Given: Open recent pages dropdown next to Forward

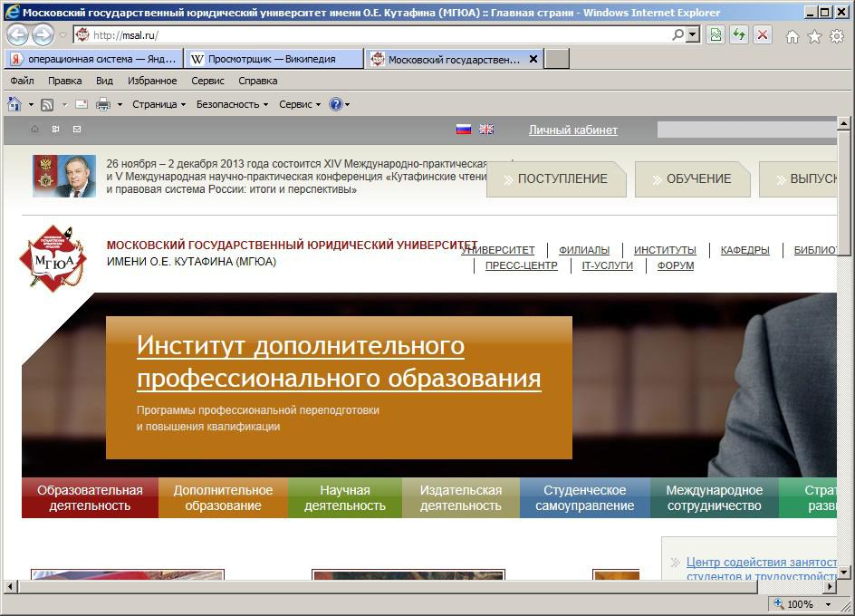Looking at the screenshot, I should coord(62,35).
